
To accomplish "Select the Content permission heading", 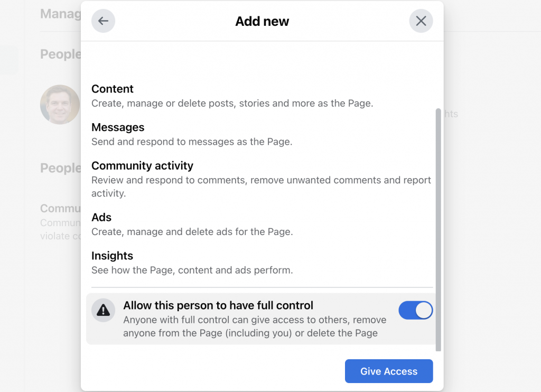I will pyautogui.click(x=112, y=89).
